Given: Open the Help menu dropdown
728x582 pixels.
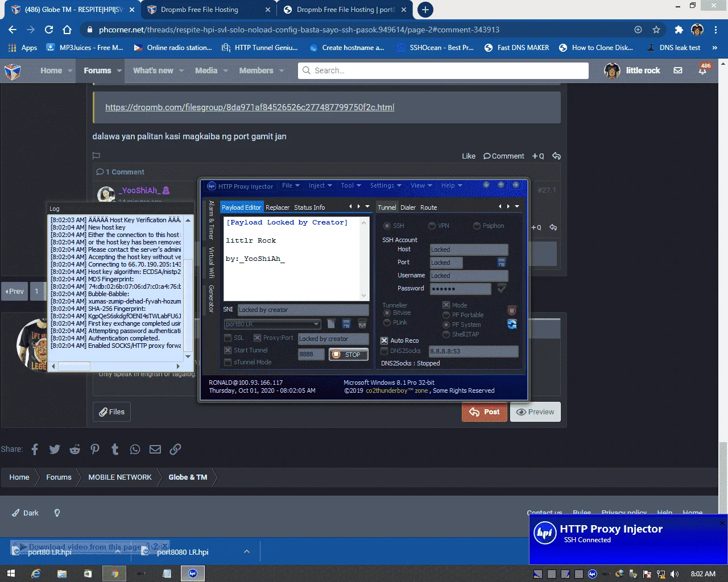Looking at the screenshot, I should (452, 185).
